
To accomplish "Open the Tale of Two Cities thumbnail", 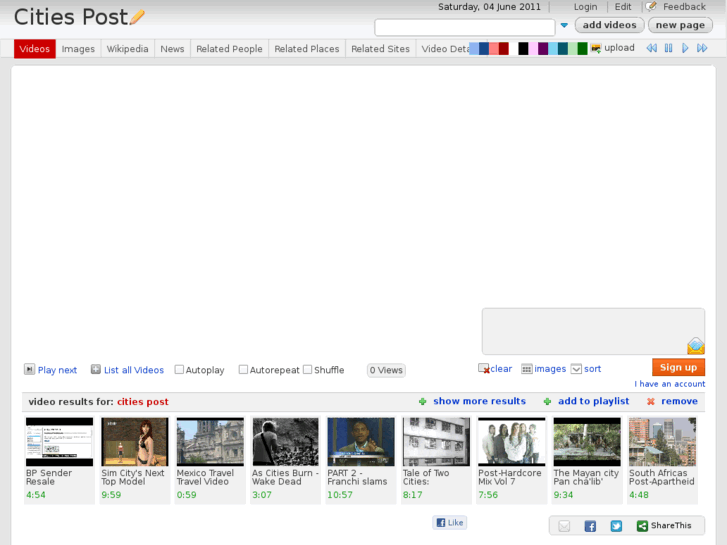I will 436,442.
